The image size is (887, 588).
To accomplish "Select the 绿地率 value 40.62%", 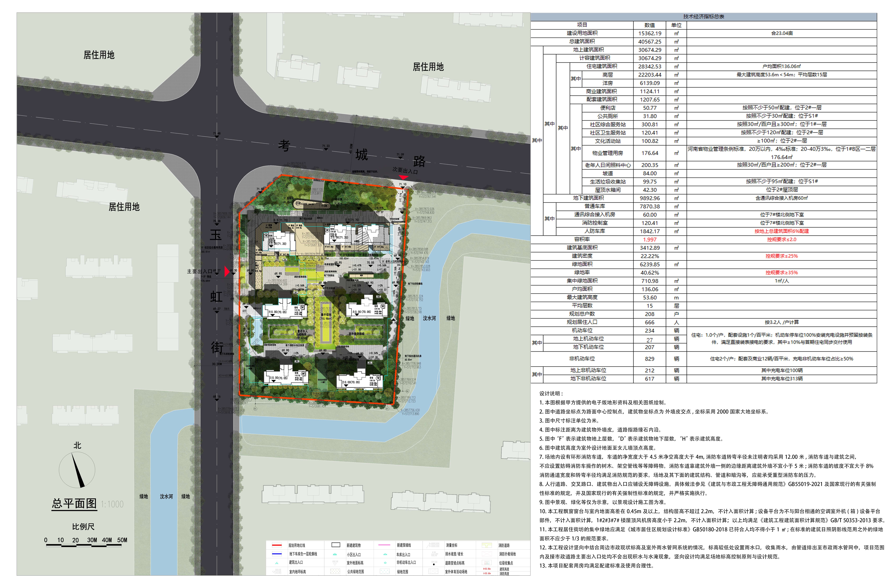I will [x=650, y=273].
